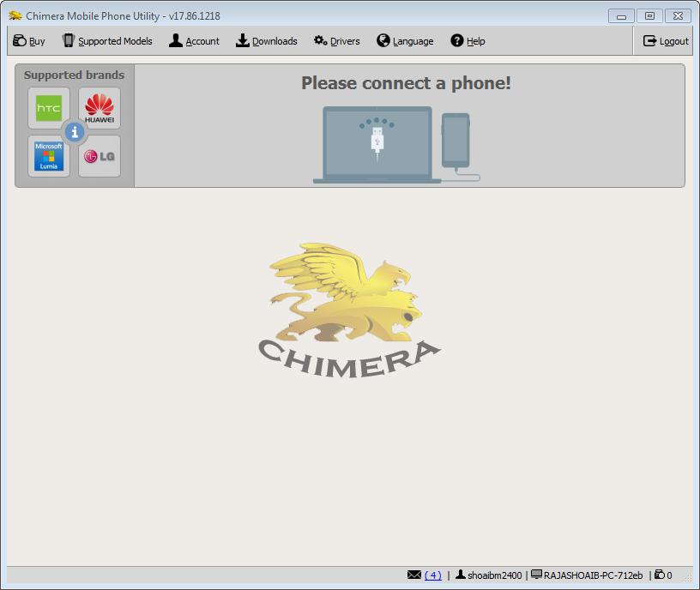700x590 pixels.
Task: Change the Language setting
Action: [x=405, y=41]
